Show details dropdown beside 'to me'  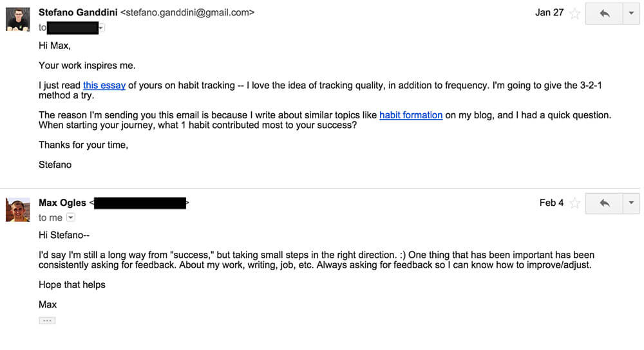tap(71, 217)
